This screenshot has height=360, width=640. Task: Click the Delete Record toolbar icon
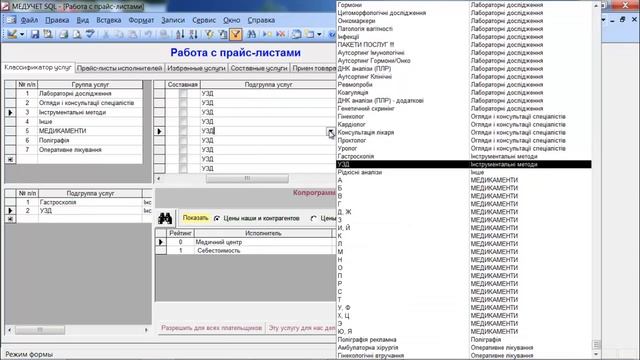(281, 35)
